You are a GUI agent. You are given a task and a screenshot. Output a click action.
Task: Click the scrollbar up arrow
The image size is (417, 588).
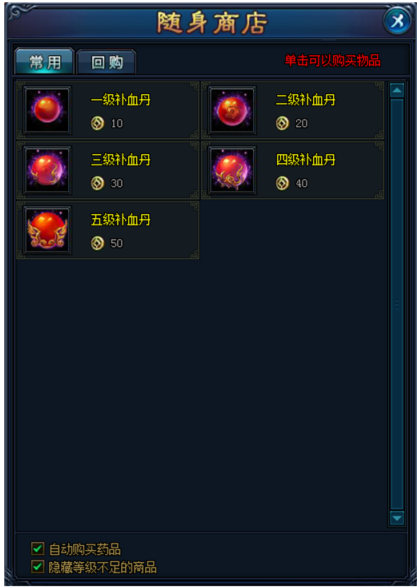point(397,90)
